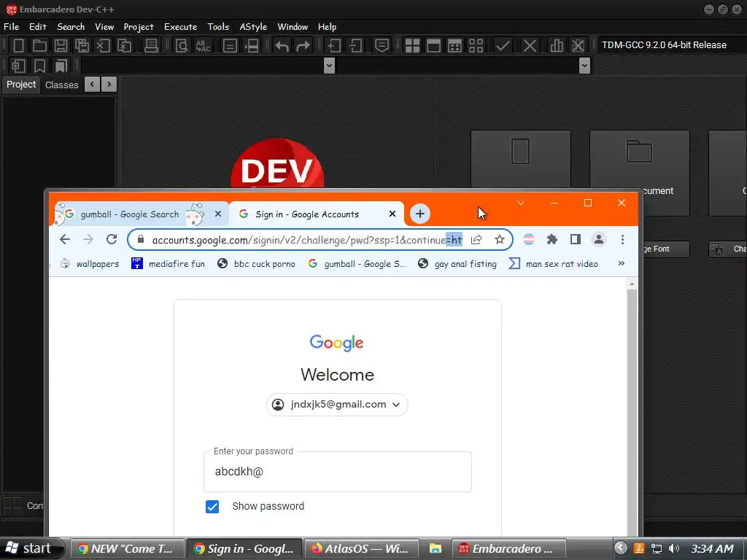Open Chrome side panel icon
This screenshot has height=560, width=747.
(576, 239)
